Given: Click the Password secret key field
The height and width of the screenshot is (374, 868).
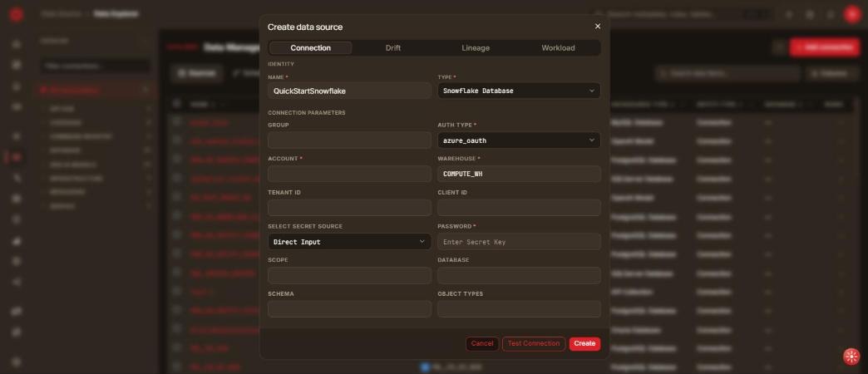Looking at the screenshot, I should (x=519, y=242).
